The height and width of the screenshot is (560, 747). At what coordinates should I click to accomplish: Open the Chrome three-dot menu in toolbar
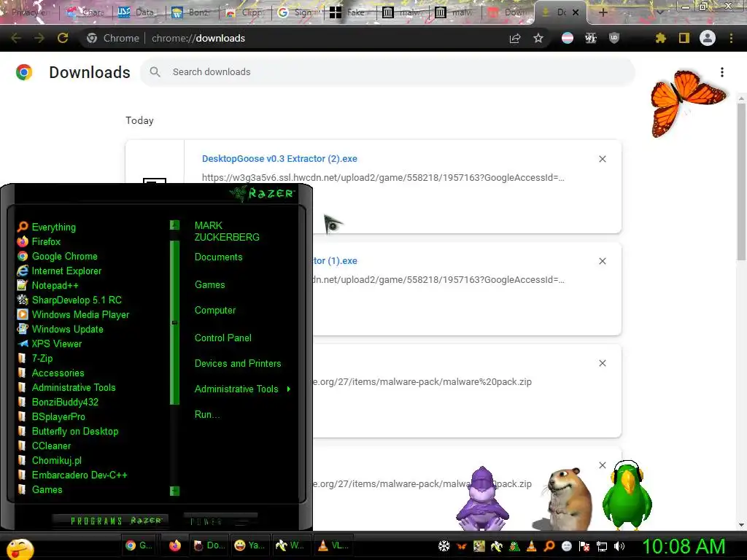click(731, 38)
